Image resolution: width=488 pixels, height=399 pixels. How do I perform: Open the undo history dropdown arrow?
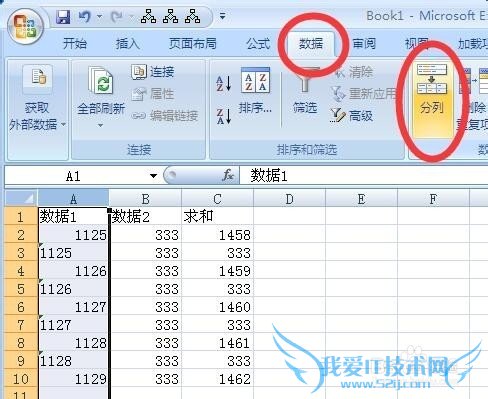pyautogui.click(x=99, y=16)
